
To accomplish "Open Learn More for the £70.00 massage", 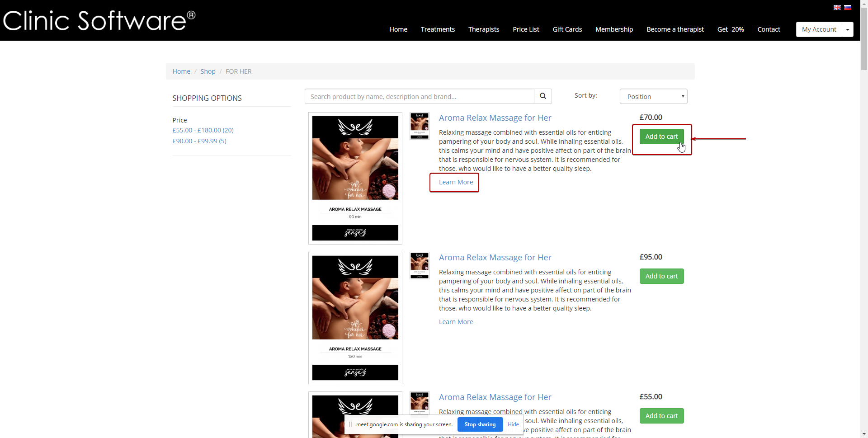I will (456, 182).
